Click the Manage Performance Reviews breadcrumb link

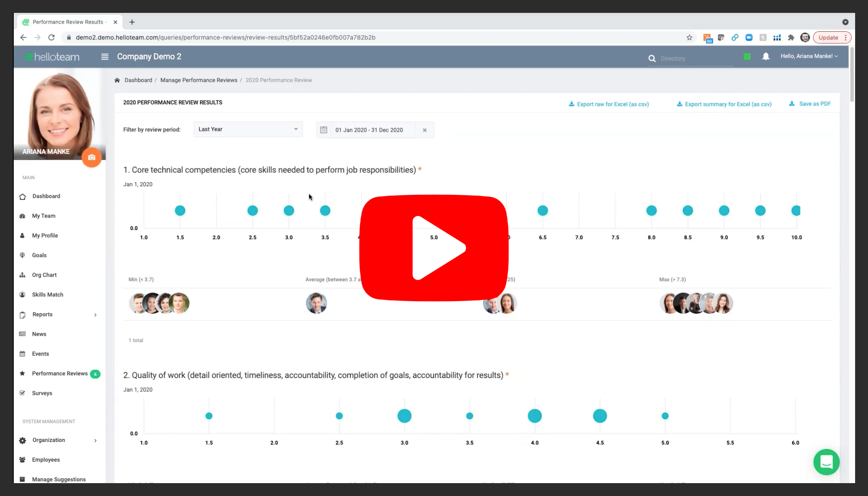[x=199, y=80]
